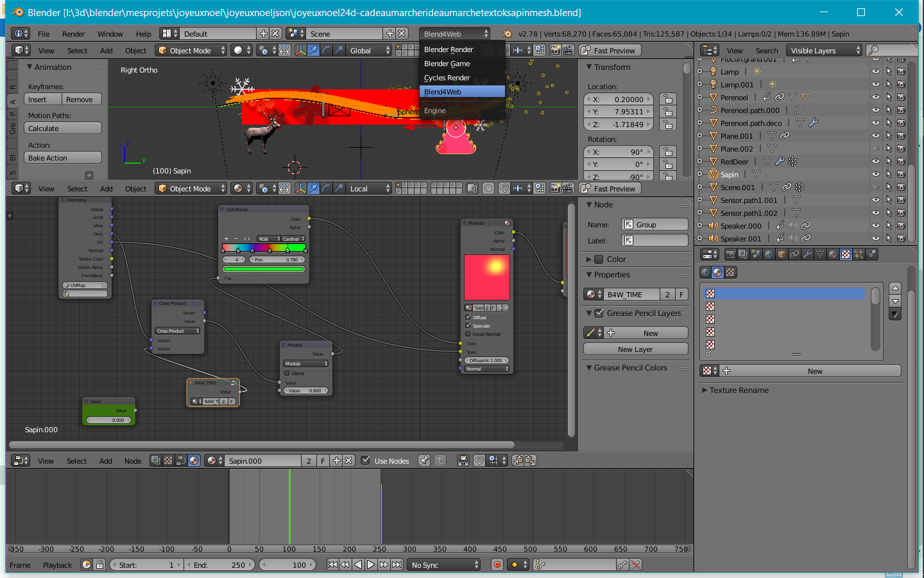Open the Object properties cube tab

click(782, 254)
